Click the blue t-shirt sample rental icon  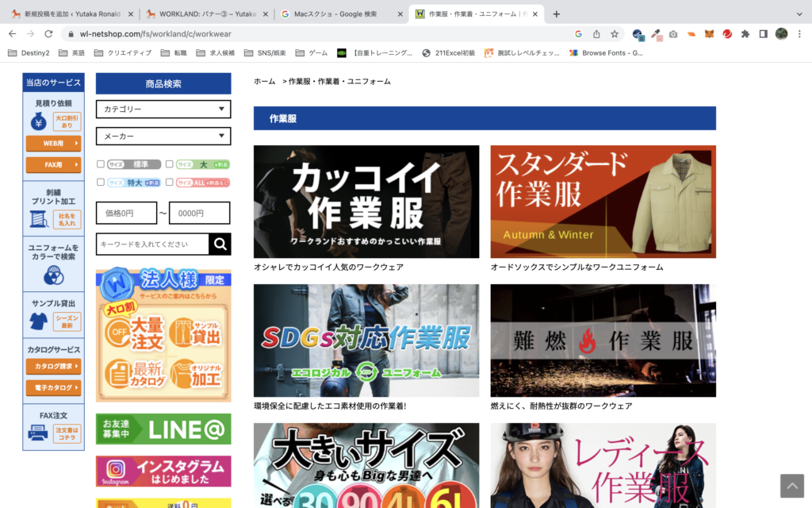click(38, 321)
